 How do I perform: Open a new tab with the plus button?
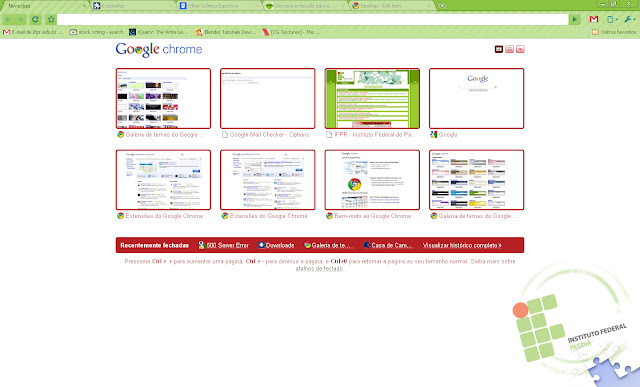[x=442, y=6]
